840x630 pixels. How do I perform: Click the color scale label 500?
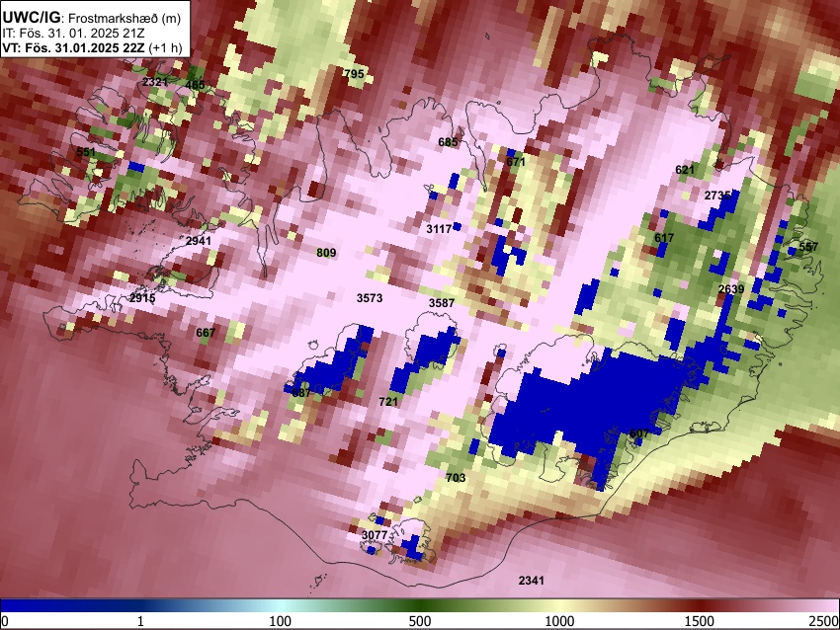coord(420,621)
